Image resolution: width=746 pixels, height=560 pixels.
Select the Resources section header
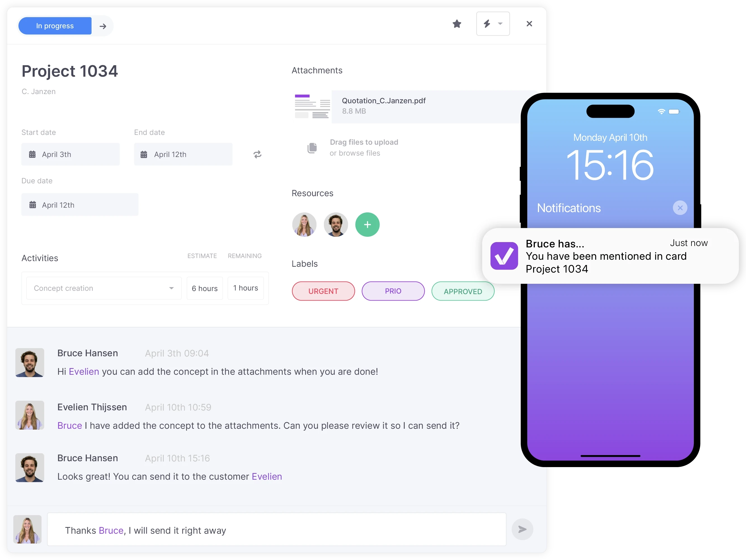pyautogui.click(x=312, y=193)
